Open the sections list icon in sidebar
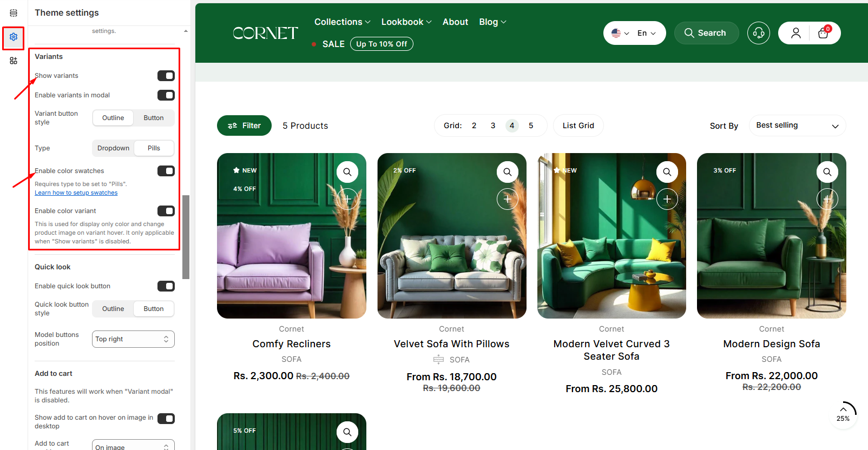This screenshot has width=868, height=450. tap(14, 13)
